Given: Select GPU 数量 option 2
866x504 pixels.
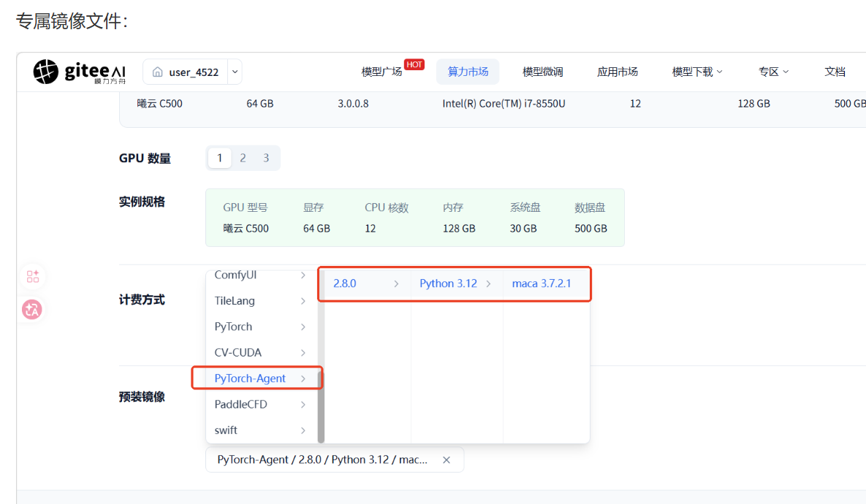Looking at the screenshot, I should (243, 158).
